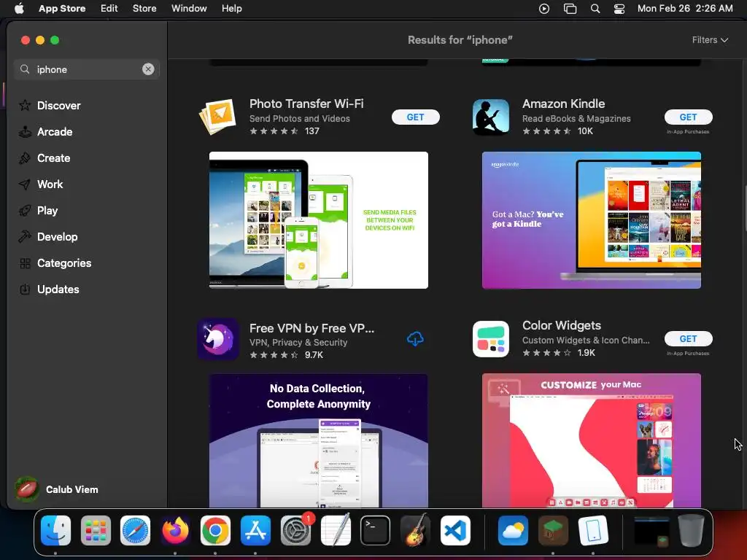Open the Trash in the Dock
747x560 pixels.
coord(692,530)
